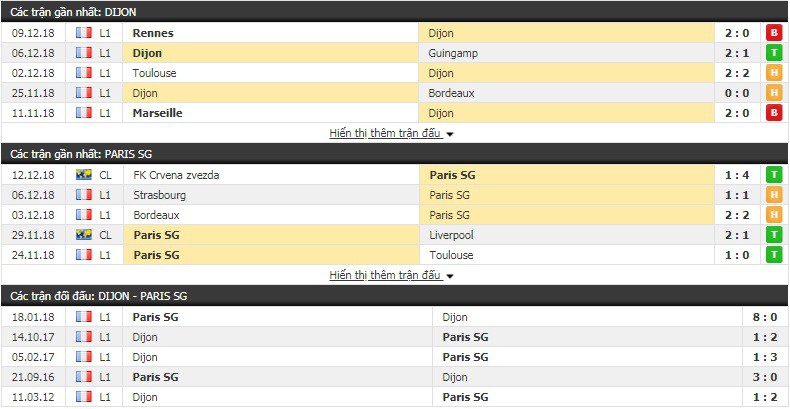Click the France flag on the 18.01.18 head-to-head row

(x=84, y=317)
